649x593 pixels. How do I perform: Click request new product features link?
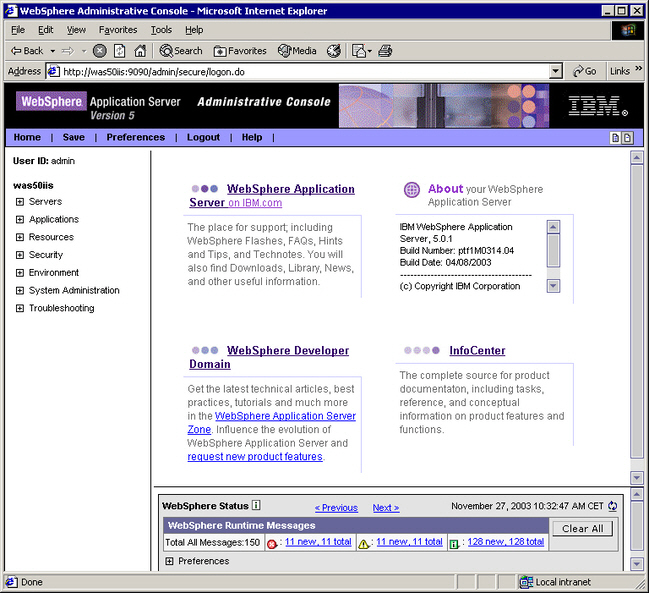255,456
